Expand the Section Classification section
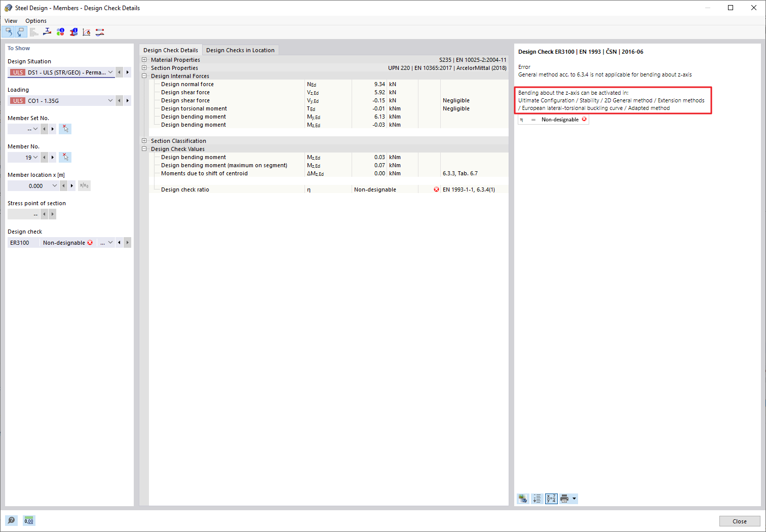The height and width of the screenshot is (532, 766). [144, 141]
